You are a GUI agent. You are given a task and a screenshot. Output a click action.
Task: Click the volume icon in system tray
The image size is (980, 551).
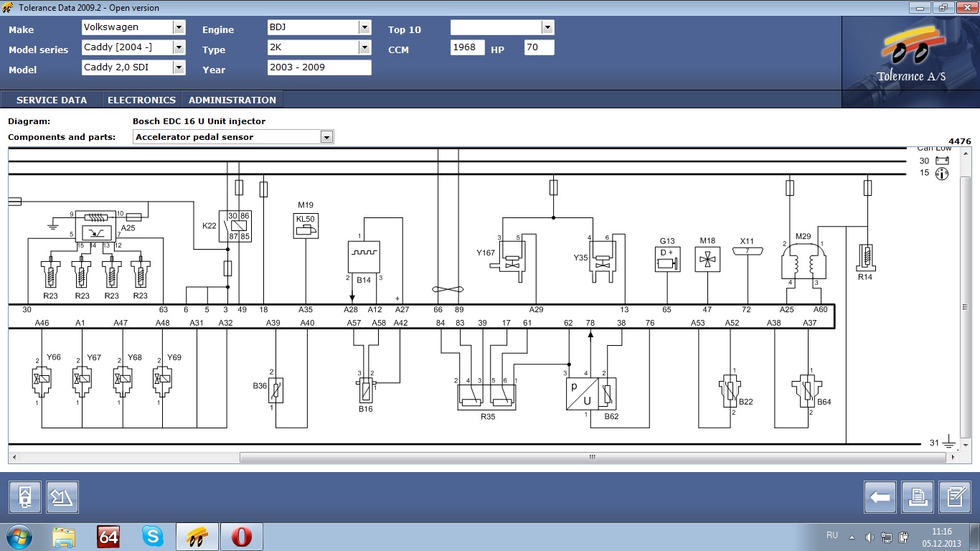(870, 537)
